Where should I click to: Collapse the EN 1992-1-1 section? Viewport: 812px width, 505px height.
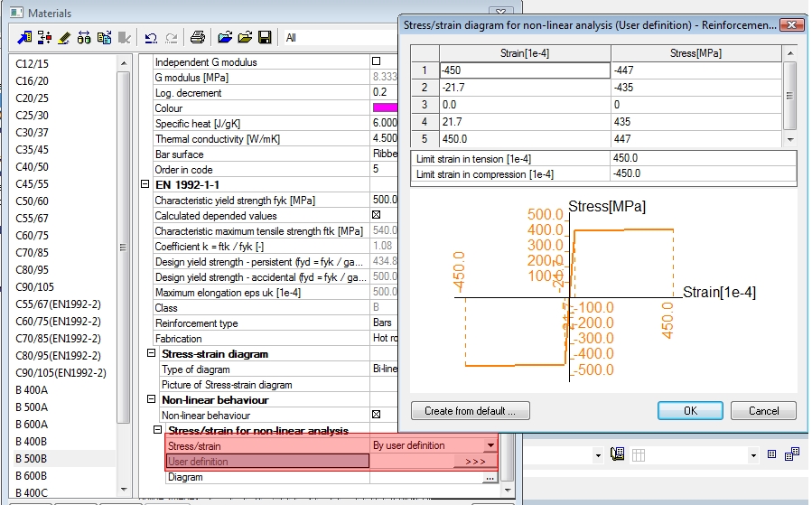145,184
